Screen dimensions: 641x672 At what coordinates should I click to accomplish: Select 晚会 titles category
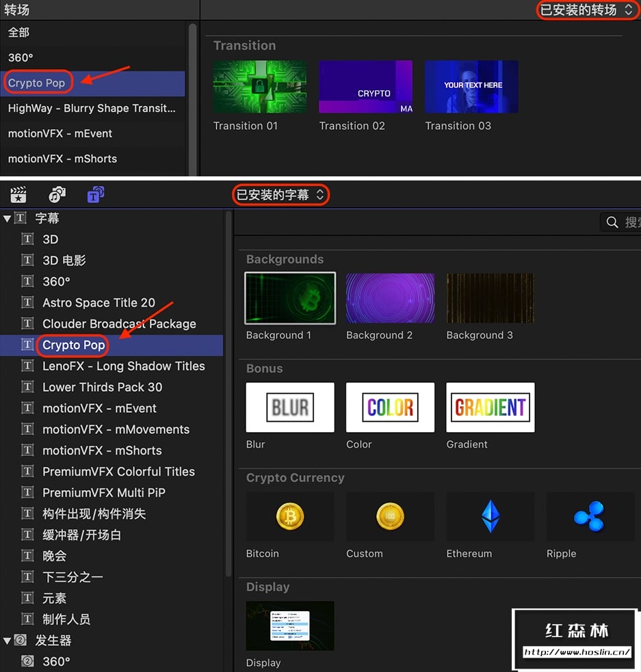[112, 556]
